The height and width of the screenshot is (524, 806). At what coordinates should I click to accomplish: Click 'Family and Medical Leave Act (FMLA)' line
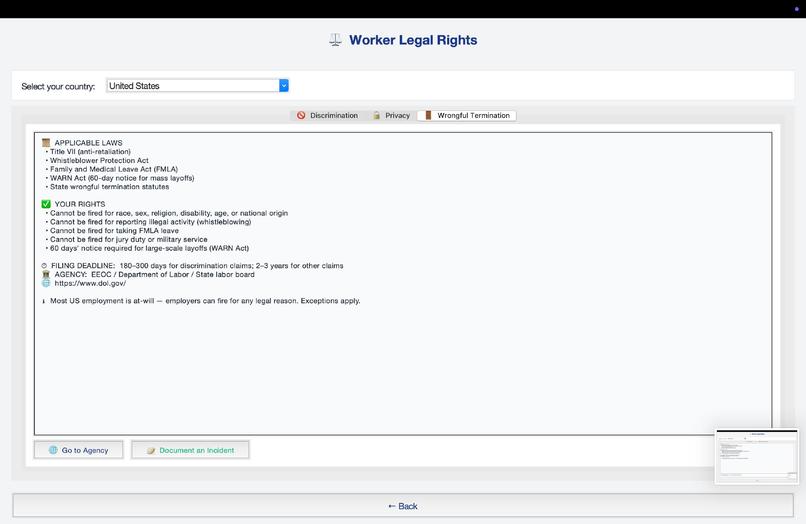114,169
